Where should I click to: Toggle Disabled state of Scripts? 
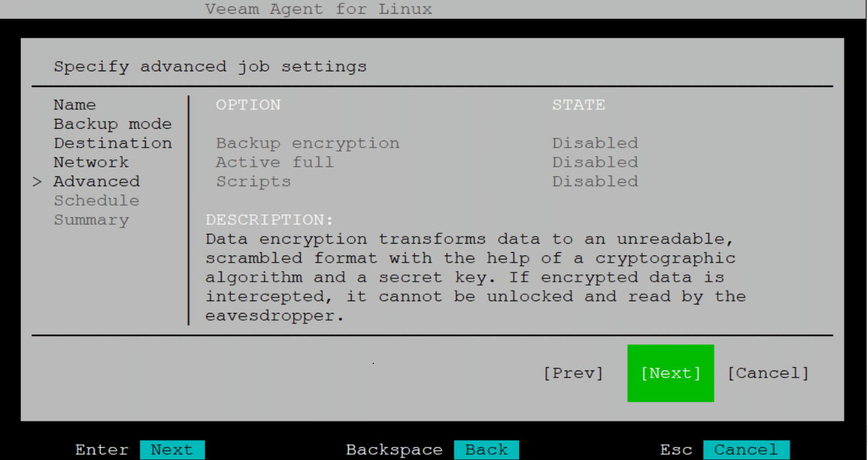pyautogui.click(x=595, y=182)
